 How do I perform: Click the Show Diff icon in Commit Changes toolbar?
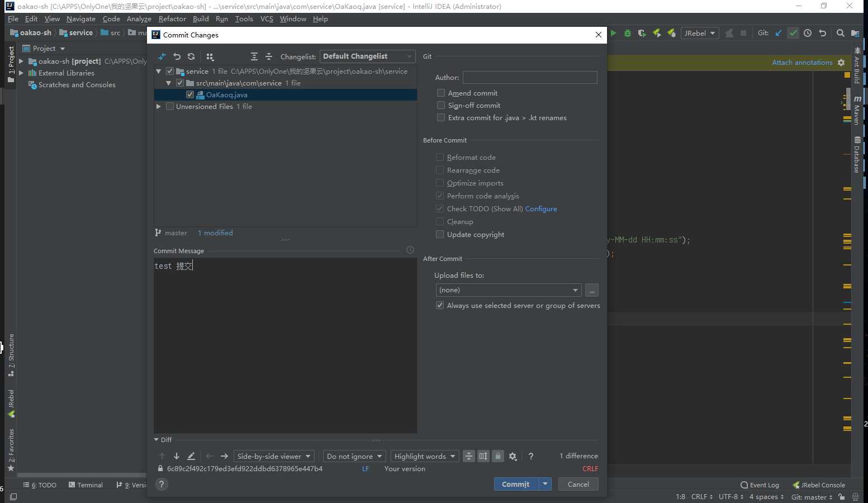(x=162, y=56)
